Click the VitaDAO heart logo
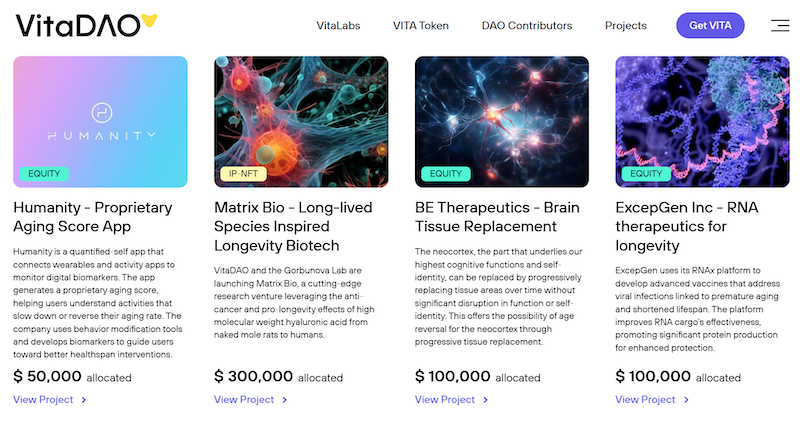Screen dimensions: 800x424 point(148,20)
